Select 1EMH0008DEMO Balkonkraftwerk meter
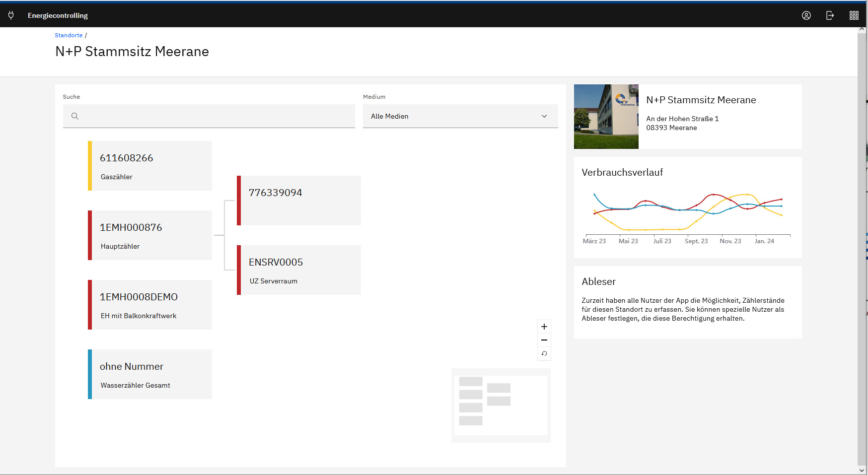 150,305
